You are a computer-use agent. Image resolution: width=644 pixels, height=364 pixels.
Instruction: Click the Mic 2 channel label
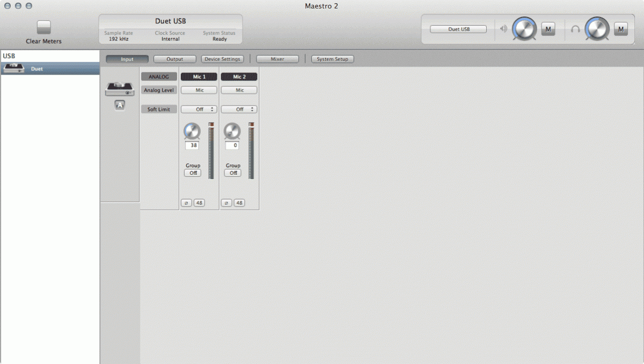pyautogui.click(x=239, y=77)
